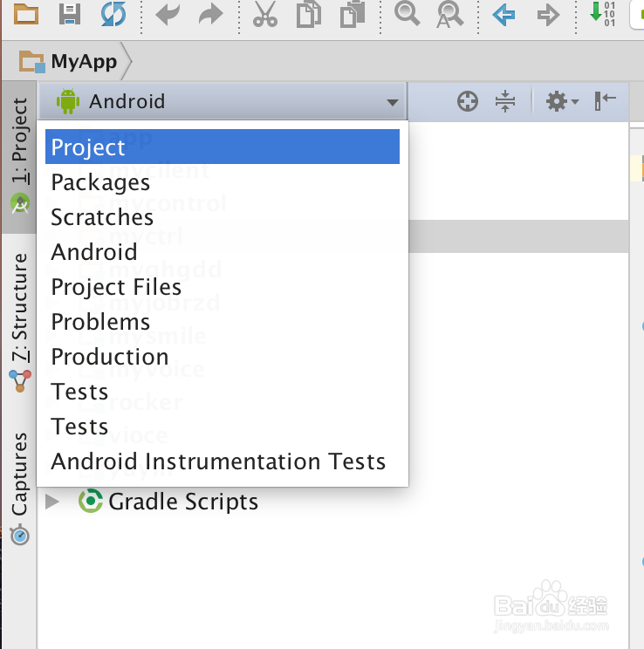Screen dimensions: 644x649
Task: Click the Save All floppy icon
Action: click(x=70, y=14)
